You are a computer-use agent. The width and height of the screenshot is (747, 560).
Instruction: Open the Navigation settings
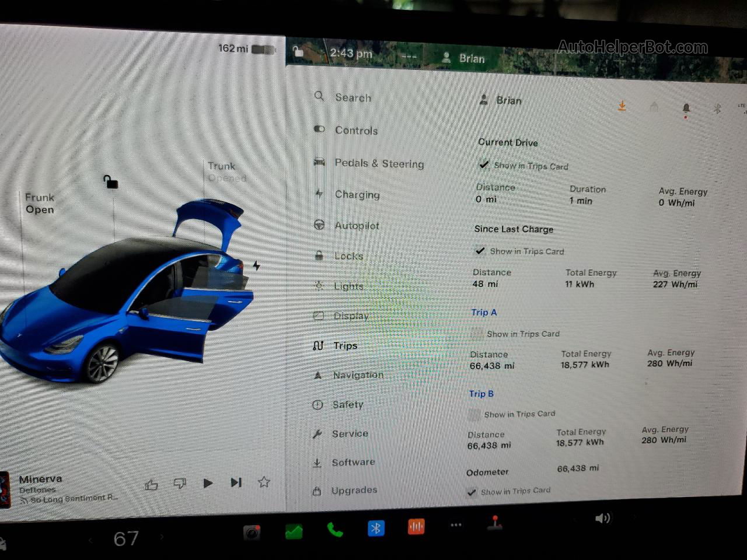[x=349, y=374]
